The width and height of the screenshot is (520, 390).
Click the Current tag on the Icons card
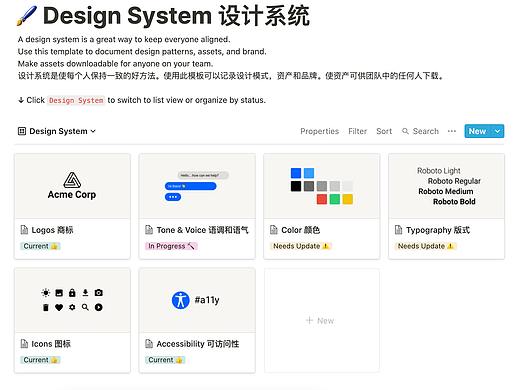click(x=41, y=360)
